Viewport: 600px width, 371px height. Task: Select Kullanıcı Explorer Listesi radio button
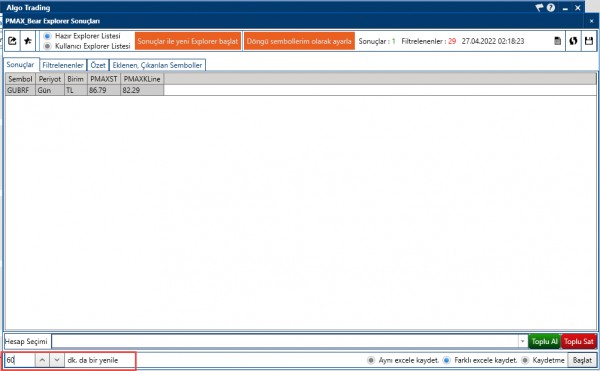[47, 46]
